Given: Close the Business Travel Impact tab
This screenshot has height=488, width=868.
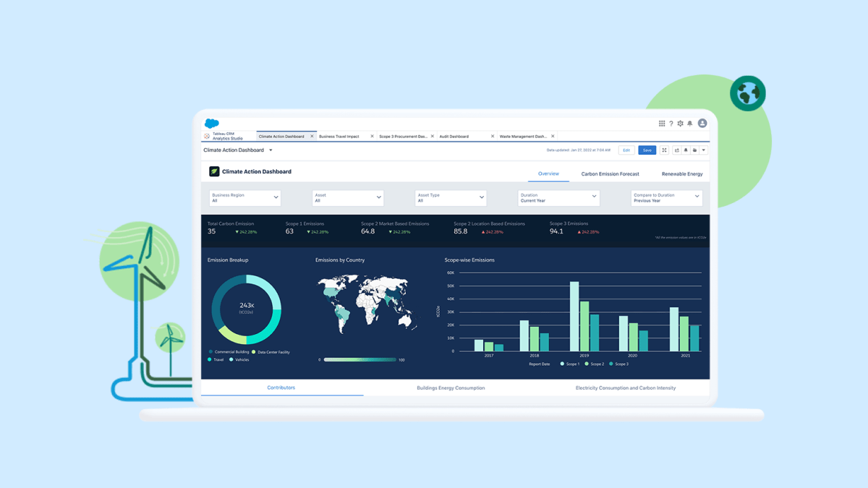Looking at the screenshot, I should 372,136.
